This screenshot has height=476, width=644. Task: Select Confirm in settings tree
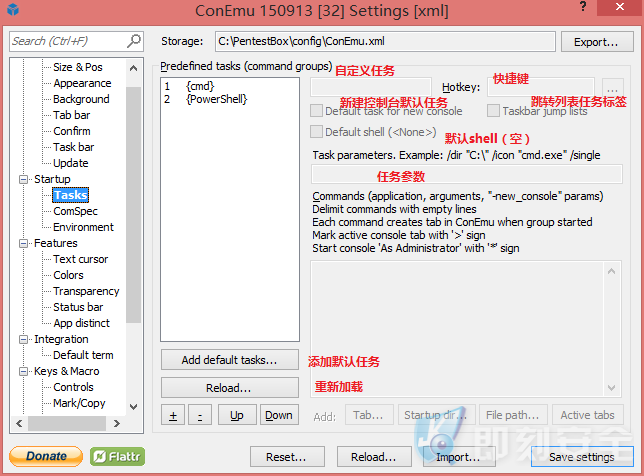point(72,131)
